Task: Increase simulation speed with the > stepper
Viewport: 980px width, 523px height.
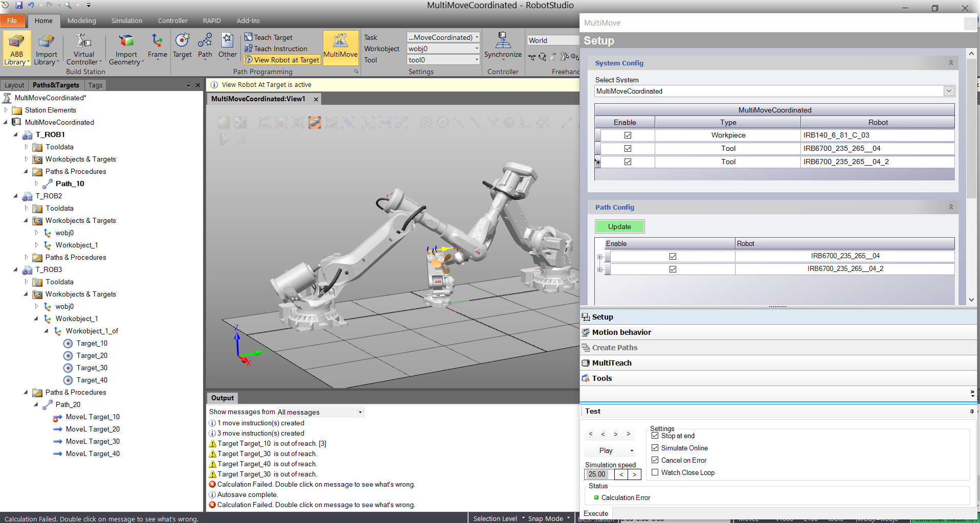Action: pyautogui.click(x=634, y=474)
